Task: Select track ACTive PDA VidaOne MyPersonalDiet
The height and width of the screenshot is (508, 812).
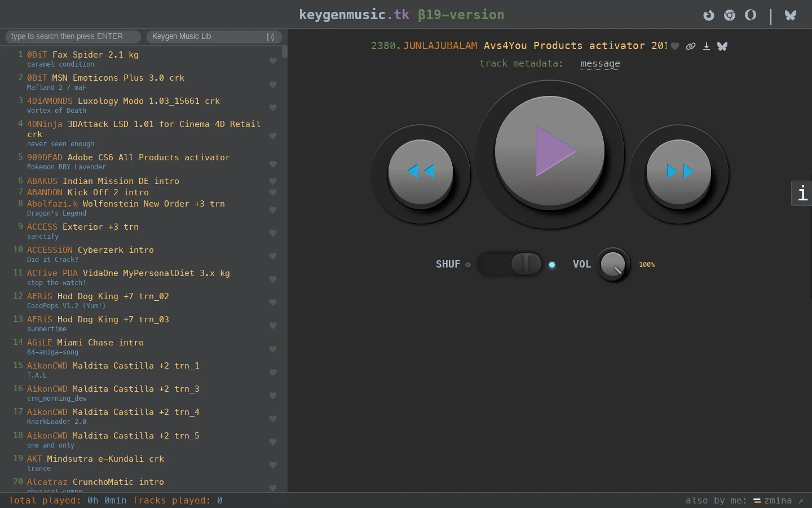Action: click(x=129, y=273)
